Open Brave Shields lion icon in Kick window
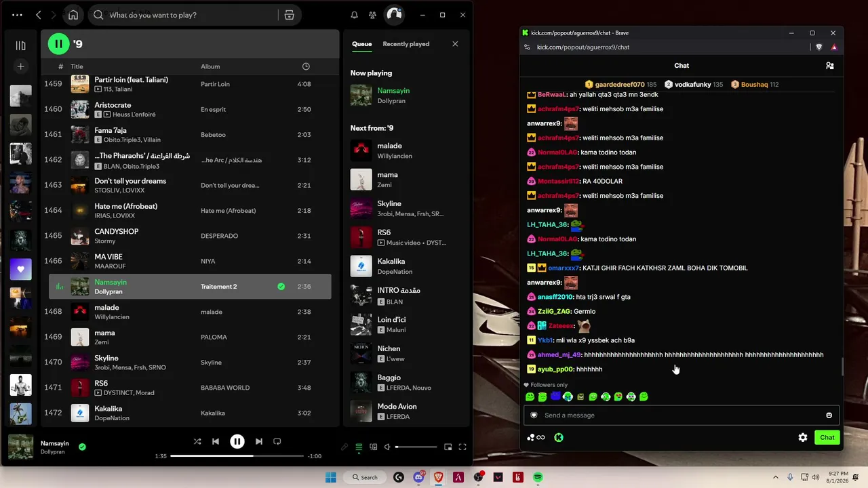 [819, 47]
